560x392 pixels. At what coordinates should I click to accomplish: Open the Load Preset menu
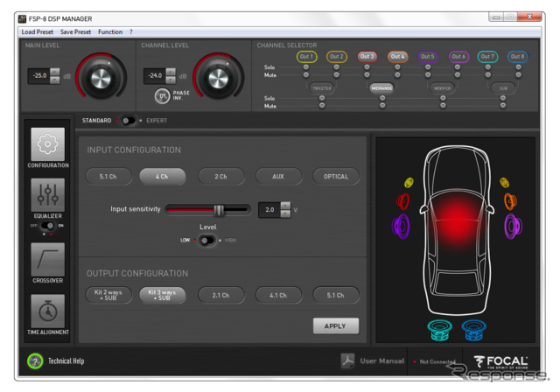37,32
